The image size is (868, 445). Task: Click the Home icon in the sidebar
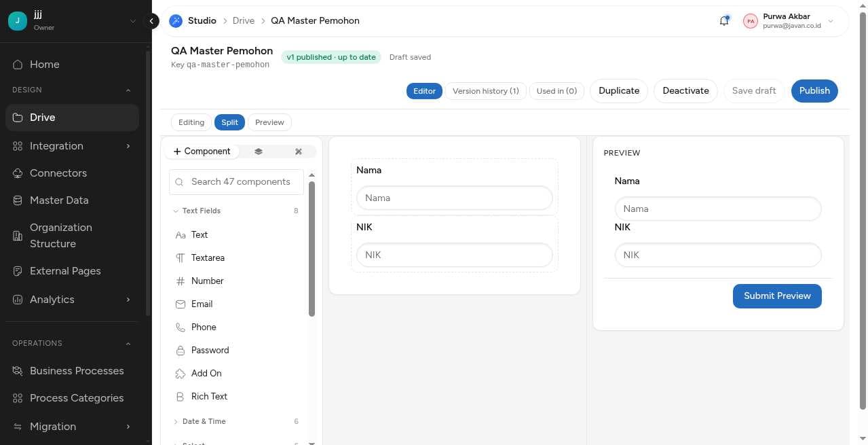18,65
